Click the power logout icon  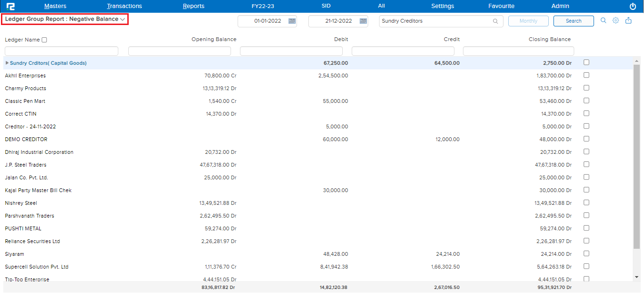pos(633,6)
